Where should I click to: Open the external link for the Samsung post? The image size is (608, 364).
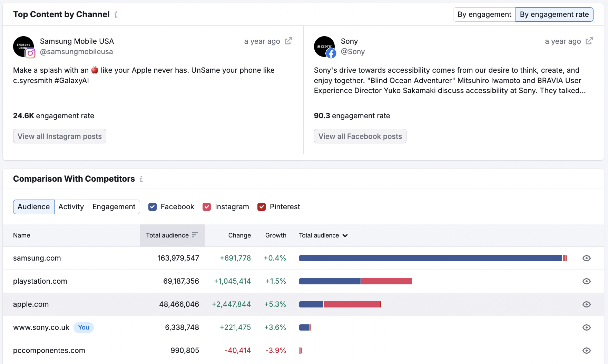click(288, 41)
